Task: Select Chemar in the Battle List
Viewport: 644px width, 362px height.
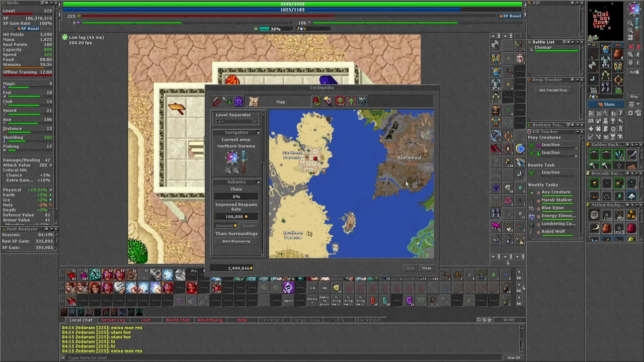Action: 555,48
